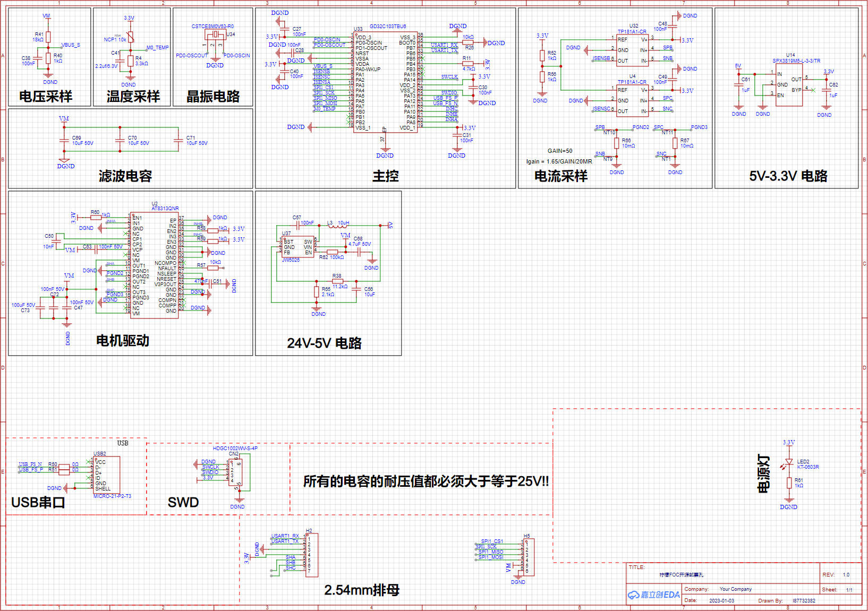868x611 pixels.
Task: Click the U2 AT8313QNR motor driver chip
Action: click(x=154, y=265)
